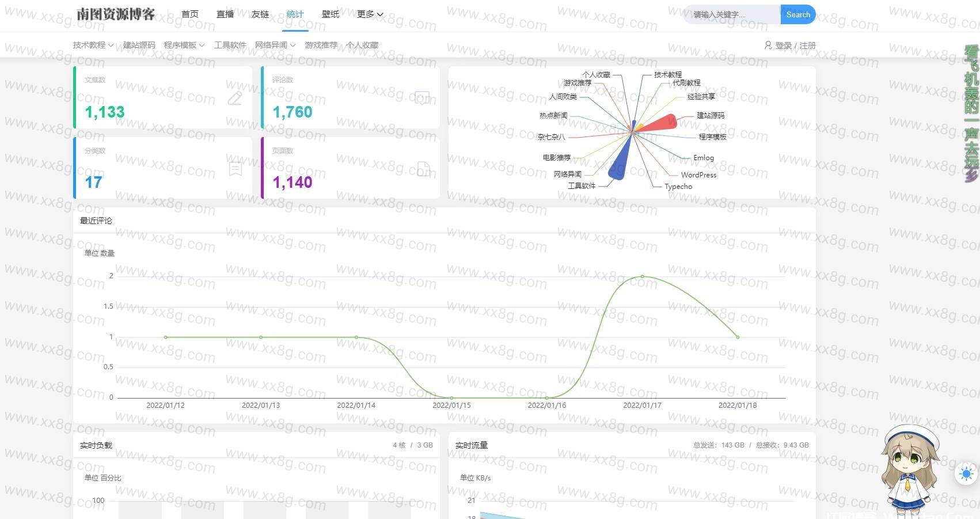Click the user icon beside 登录
The image size is (980, 519).
[x=768, y=45]
